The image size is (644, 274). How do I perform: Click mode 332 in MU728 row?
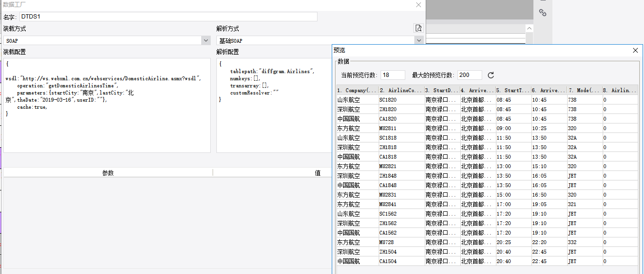click(x=585, y=242)
